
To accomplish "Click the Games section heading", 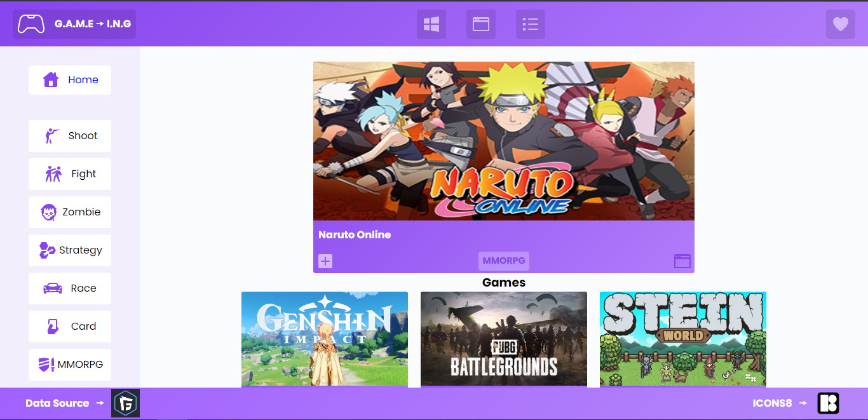I will pyautogui.click(x=504, y=283).
